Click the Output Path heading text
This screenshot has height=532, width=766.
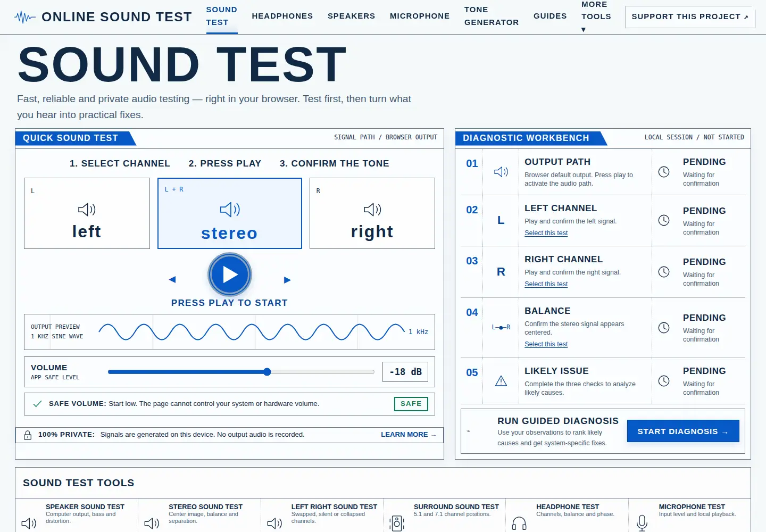(557, 162)
